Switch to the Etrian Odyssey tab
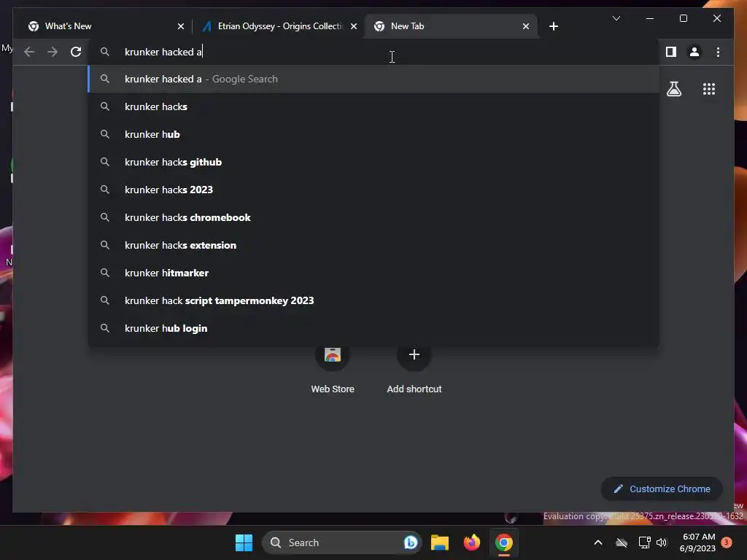Screen dimensions: 747x560 [279, 26]
